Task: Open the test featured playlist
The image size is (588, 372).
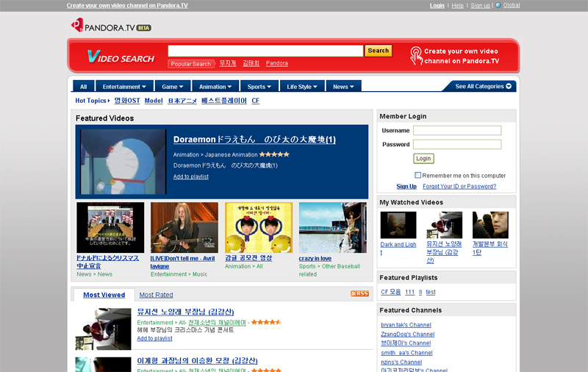Action: [x=431, y=292]
